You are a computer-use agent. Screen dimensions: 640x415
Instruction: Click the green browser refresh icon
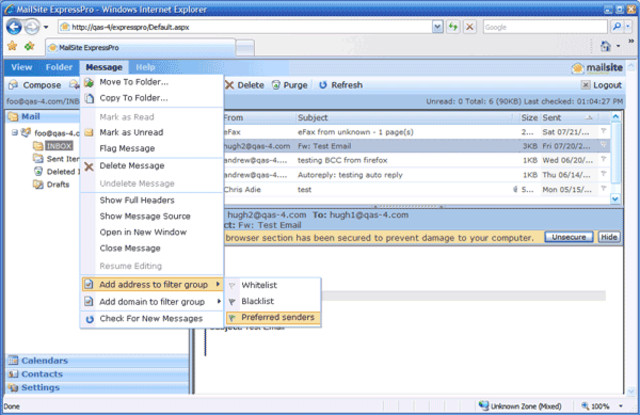pos(453,27)
